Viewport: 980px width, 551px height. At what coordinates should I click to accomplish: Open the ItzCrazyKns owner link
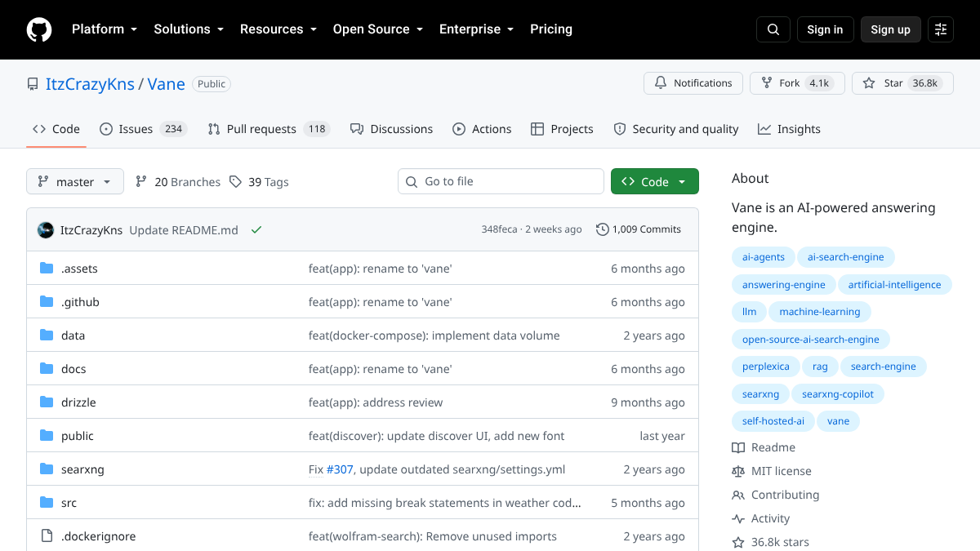(x=90, y=84)
